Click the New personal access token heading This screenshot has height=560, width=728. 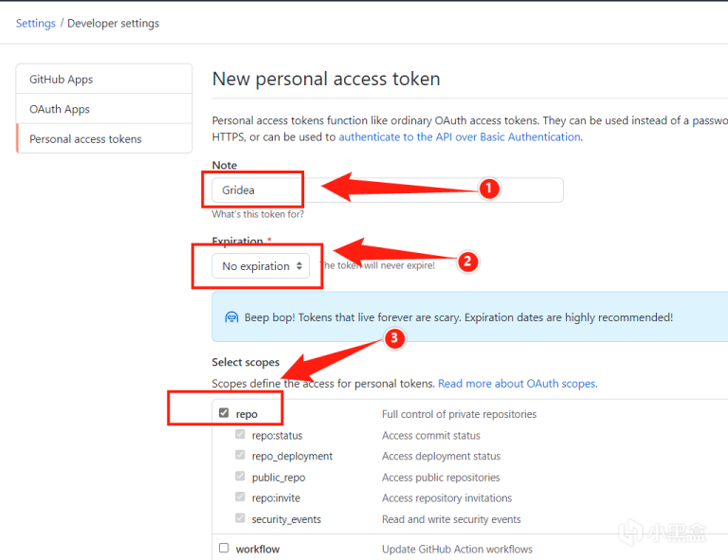tap(326, 79)
